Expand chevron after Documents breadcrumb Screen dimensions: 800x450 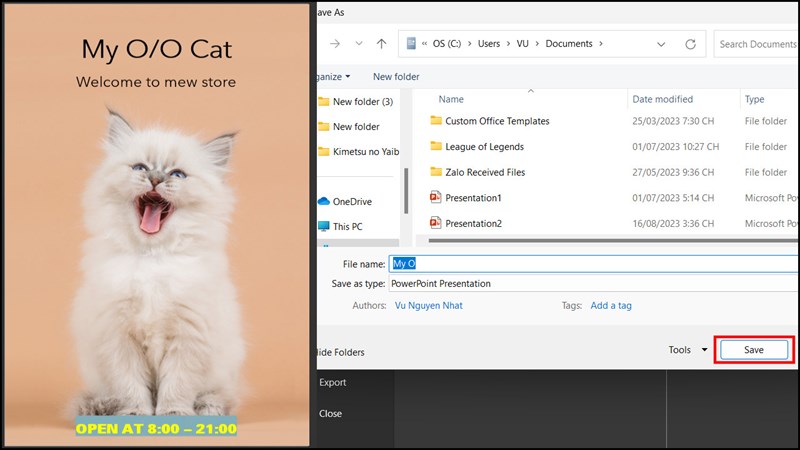click(x=601, y=44)
